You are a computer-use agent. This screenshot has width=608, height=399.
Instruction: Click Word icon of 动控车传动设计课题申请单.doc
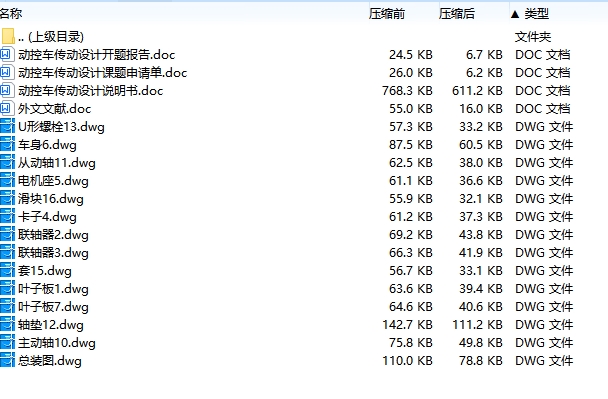click(7, 73)
